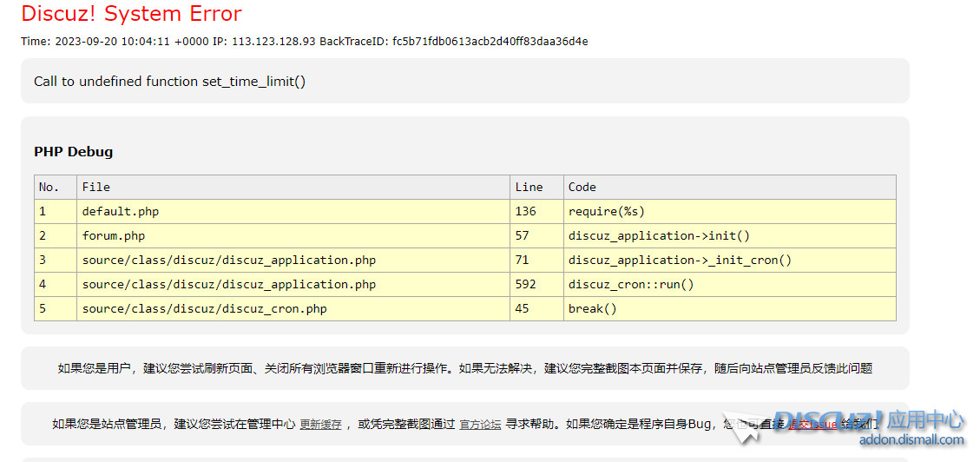Viewport: 980px width, 462px height.
Task: Select the discuz_application->_init_cron() code cell
Action: [729, 260]
